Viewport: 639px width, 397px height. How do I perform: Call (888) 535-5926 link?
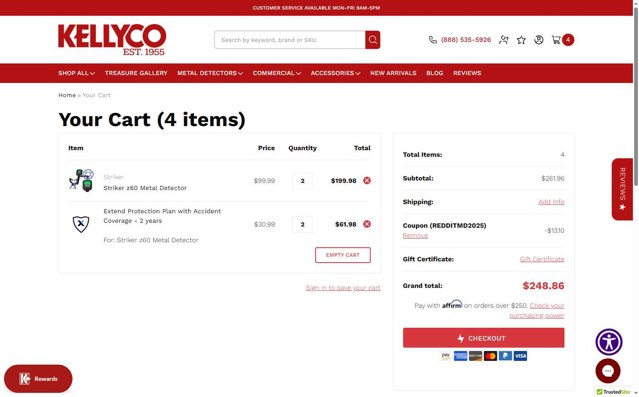466,40
